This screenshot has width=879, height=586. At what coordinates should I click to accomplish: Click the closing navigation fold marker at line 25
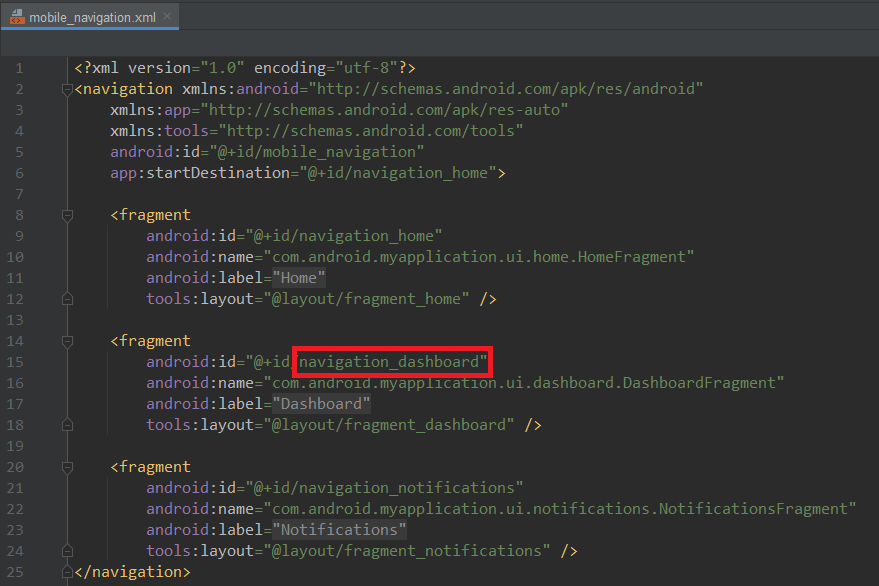pos(67,573)
